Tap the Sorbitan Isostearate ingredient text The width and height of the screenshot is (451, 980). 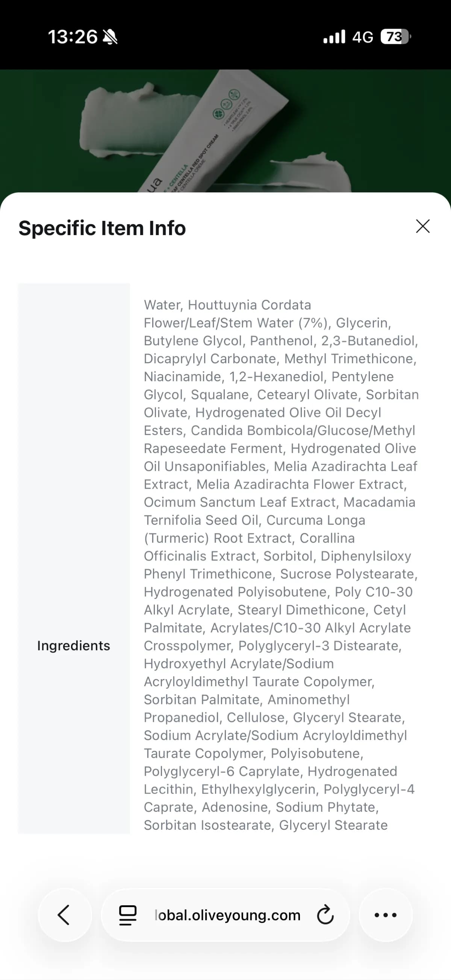(x=207, y=825)
